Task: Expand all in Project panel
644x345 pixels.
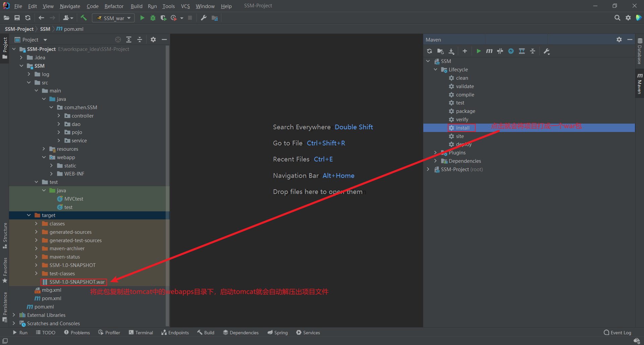Action: tap(129, 40)
